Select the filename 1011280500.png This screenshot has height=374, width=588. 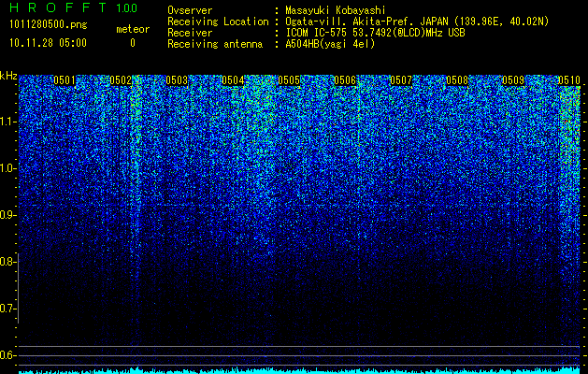48,24
